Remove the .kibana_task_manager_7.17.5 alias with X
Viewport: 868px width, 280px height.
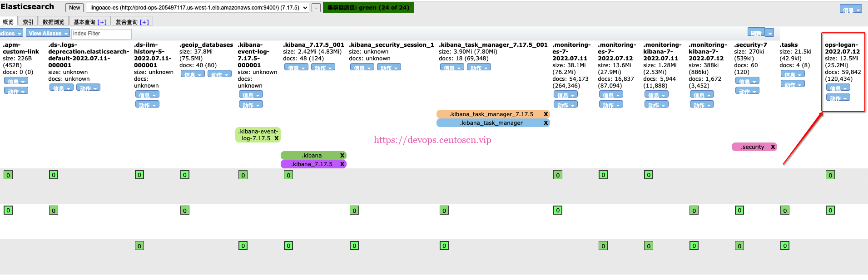point(546,114)
